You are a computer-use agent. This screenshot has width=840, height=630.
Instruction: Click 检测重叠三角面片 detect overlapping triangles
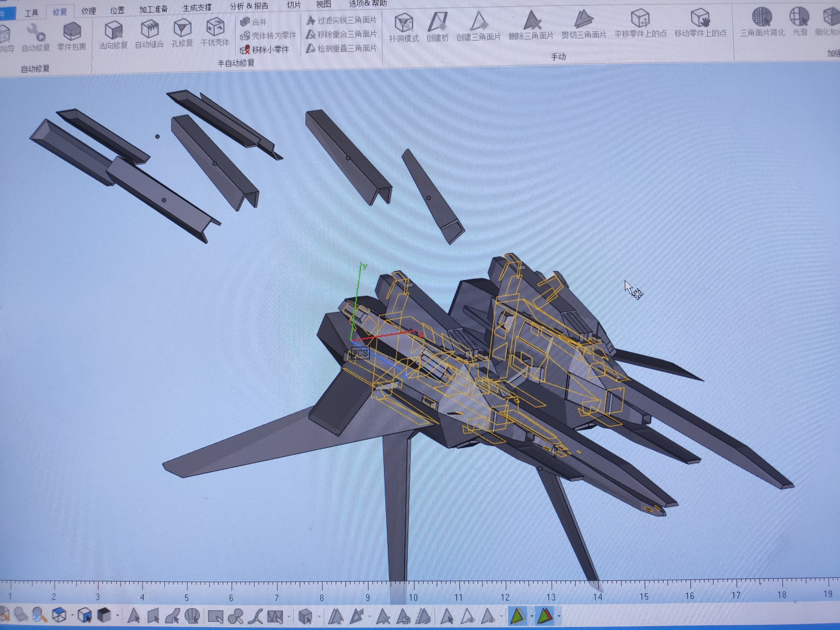click(341, 48)
